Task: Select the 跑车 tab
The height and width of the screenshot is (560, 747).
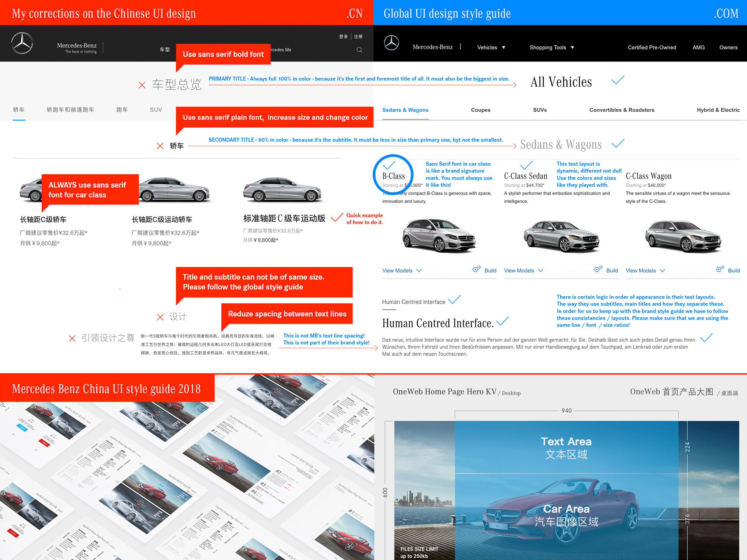Action: coord(122,110)
